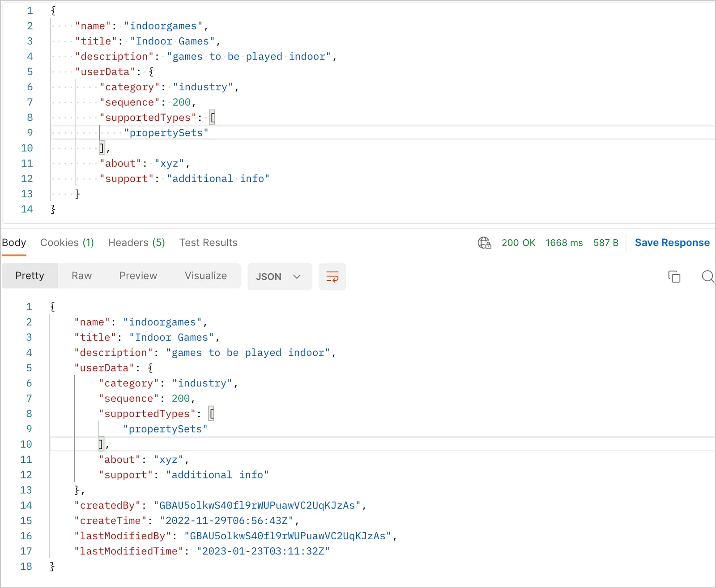This screenshot has width=716, height=588.
Task: Select the Pretty view
Action: pos(30,276)
